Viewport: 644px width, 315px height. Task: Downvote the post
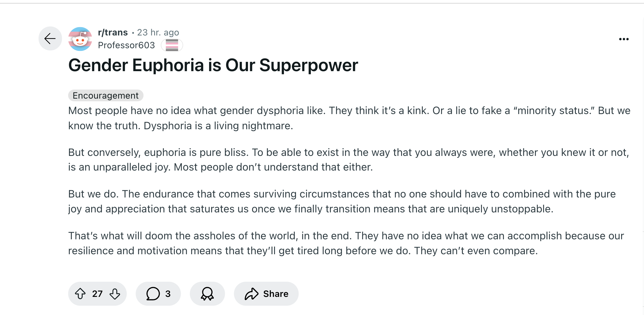(x=115, y=294)
